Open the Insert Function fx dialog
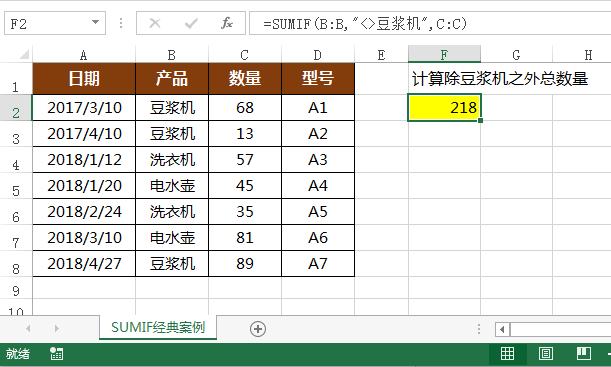This screenshot has width=611, height=367. coord(227,23)
